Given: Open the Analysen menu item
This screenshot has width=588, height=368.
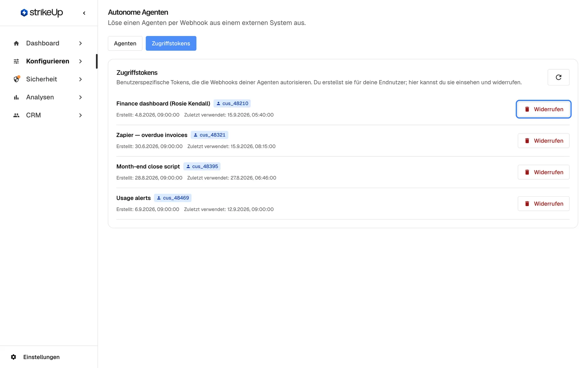Looking at the screenshot, I should [x=48, y=97].
